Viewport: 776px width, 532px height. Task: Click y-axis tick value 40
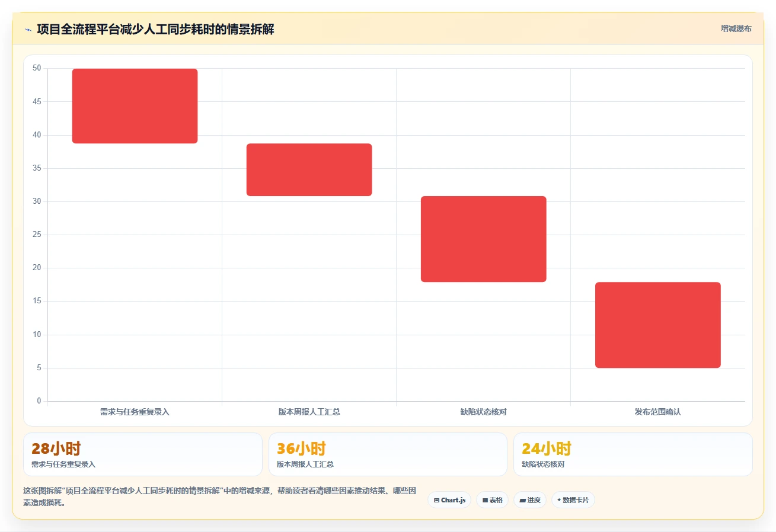[37, 135]
